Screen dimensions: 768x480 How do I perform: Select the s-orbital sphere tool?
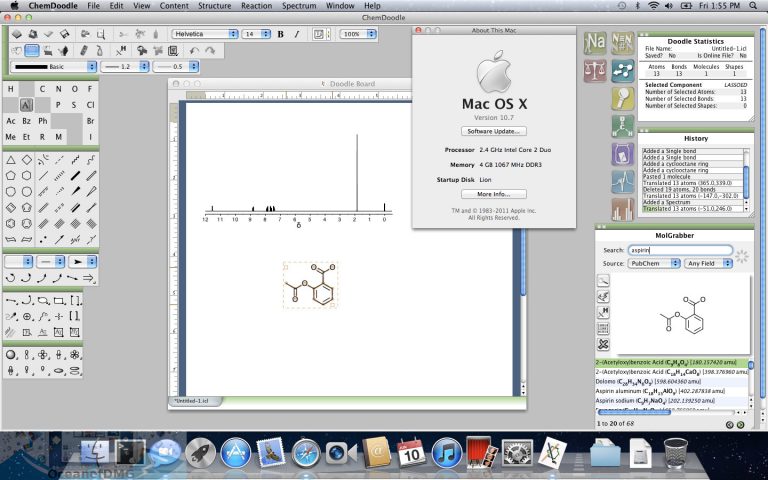[10, 355]
